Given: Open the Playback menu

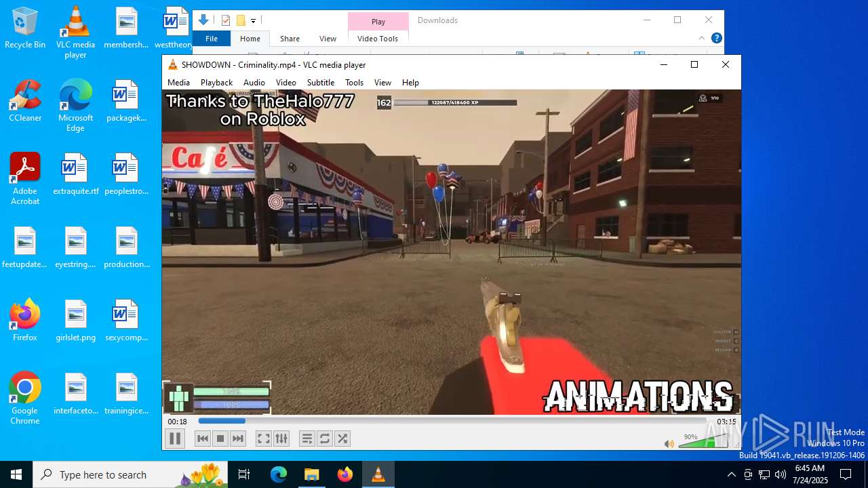Looking at the screenshot, I should coord(216,82).
